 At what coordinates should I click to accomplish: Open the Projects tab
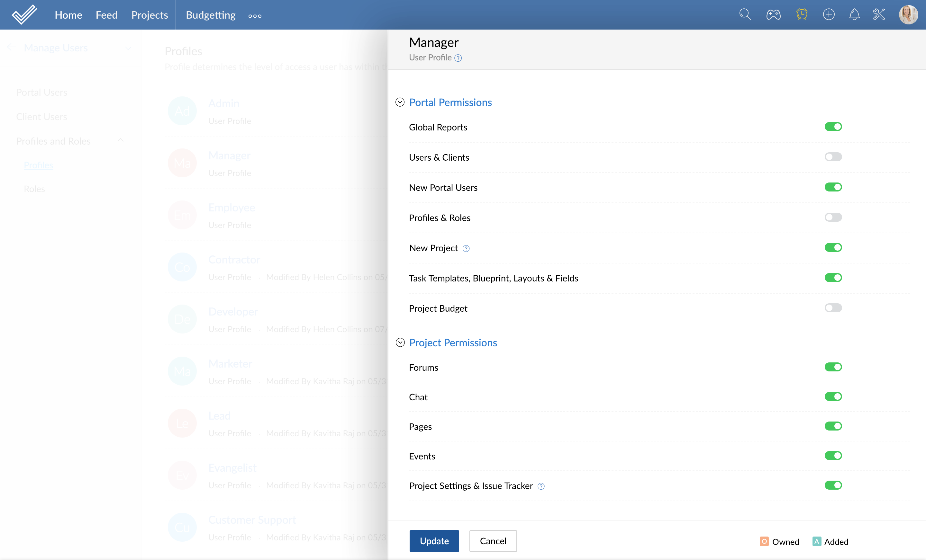(x=150, y=15)
